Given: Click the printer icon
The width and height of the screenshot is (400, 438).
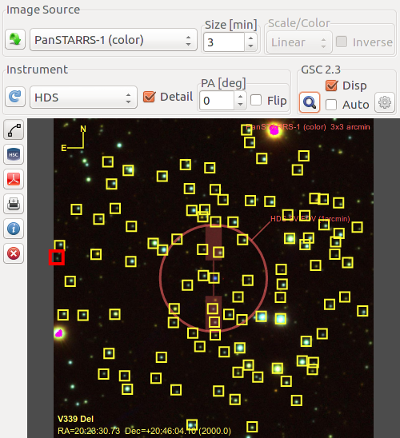Looking at the screenshot, I should (14, 204).
